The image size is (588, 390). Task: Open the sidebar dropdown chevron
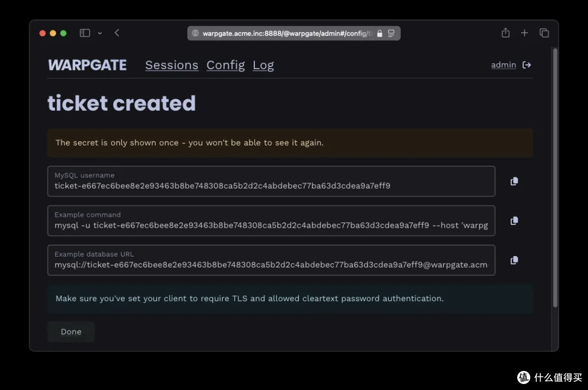click(100, 33)
